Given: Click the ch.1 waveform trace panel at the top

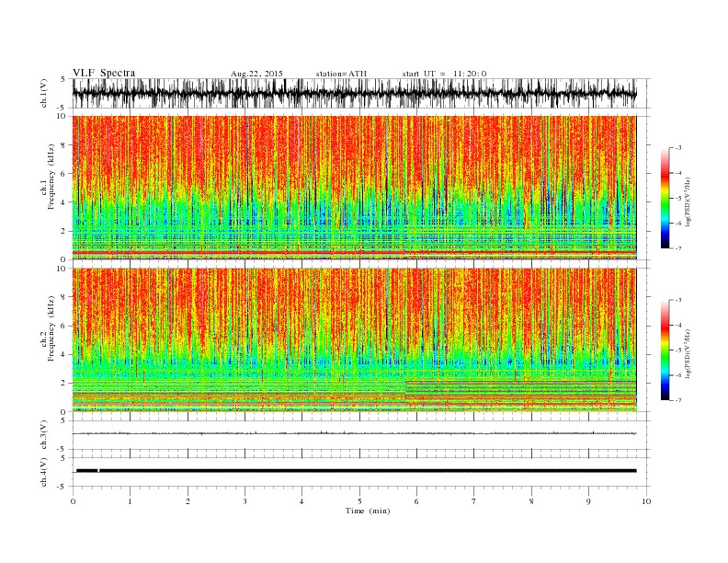Looking at the screenshot, I should coord(354,93).
